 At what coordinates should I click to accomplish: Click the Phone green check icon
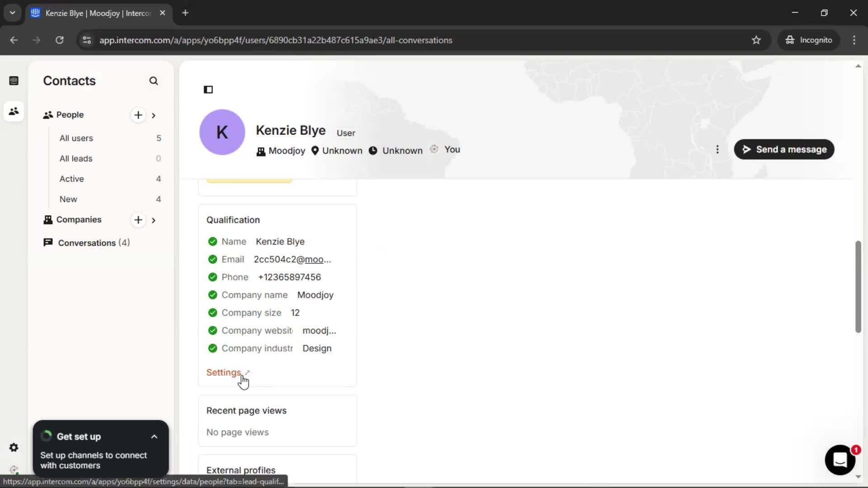(x=212, y=277)
